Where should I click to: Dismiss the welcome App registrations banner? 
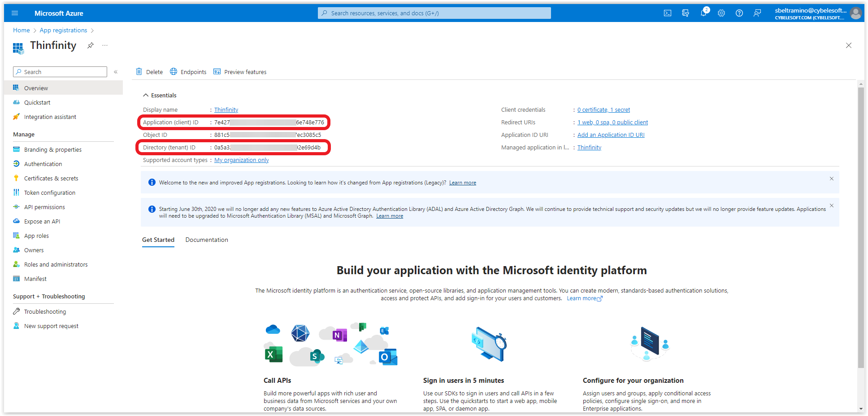point(832,179)
